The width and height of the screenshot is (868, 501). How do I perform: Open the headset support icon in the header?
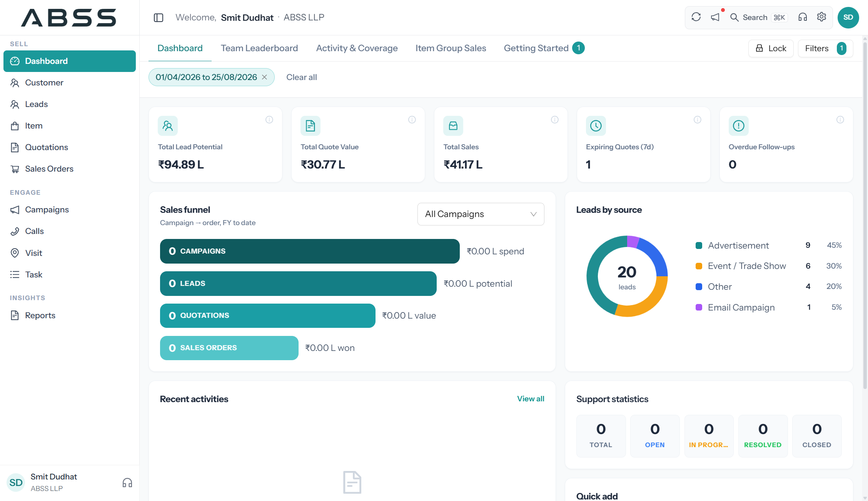click(803, 17)
